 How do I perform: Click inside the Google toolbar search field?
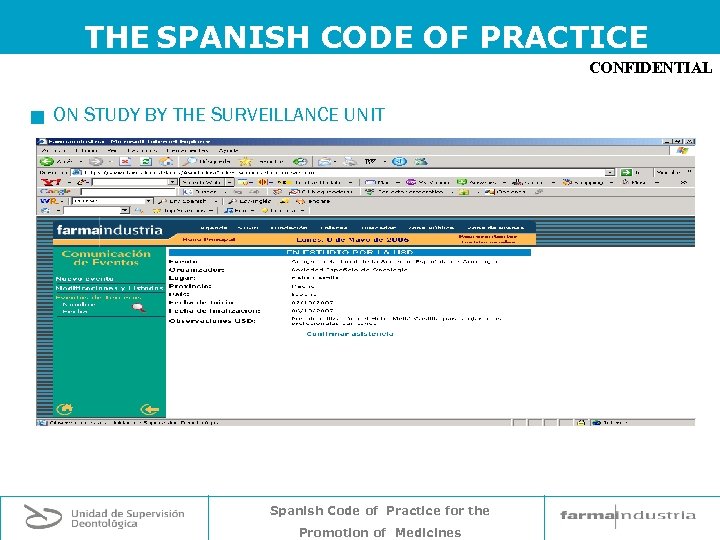click(x=129, y=192)
